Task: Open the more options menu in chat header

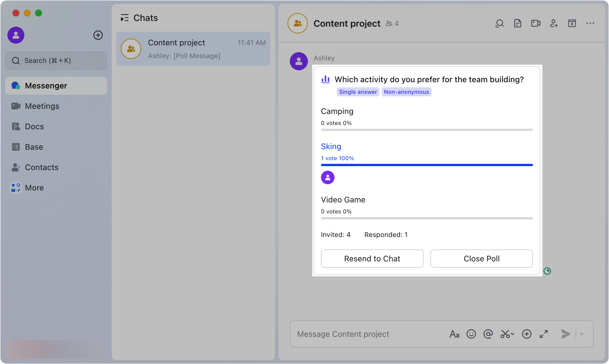Action: [590, 23]
